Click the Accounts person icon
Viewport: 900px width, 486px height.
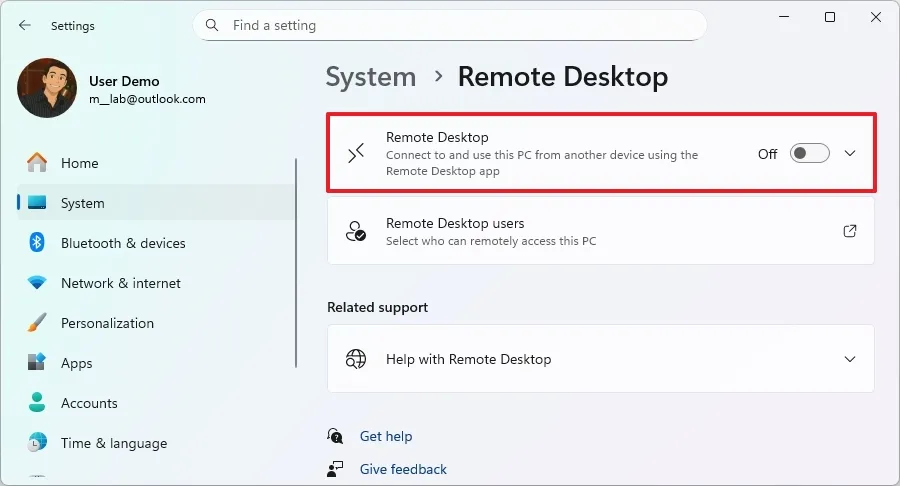pyautogui.click(x=37, y=403)
